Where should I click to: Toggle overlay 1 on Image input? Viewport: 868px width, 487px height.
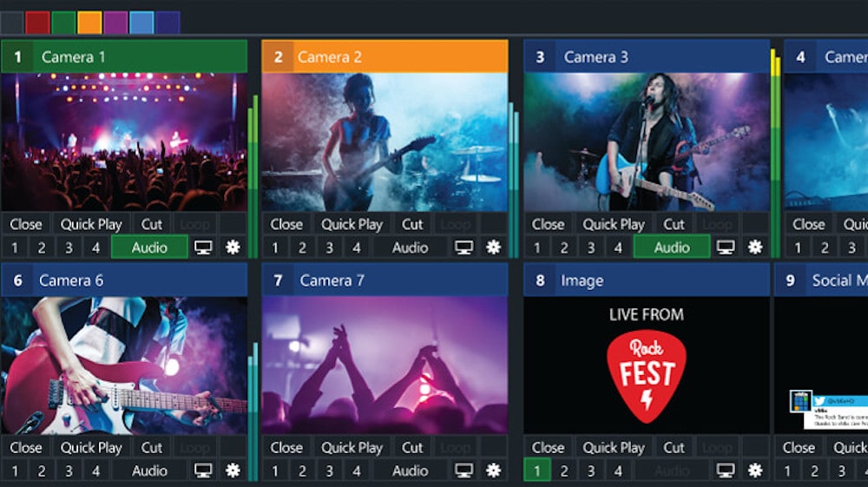click(536, 471)
